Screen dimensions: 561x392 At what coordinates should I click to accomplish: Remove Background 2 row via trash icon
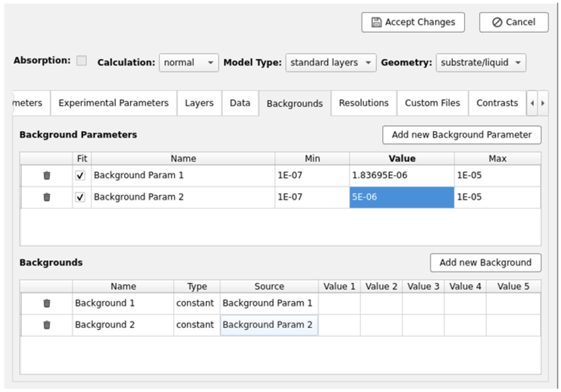click(47, 325)
